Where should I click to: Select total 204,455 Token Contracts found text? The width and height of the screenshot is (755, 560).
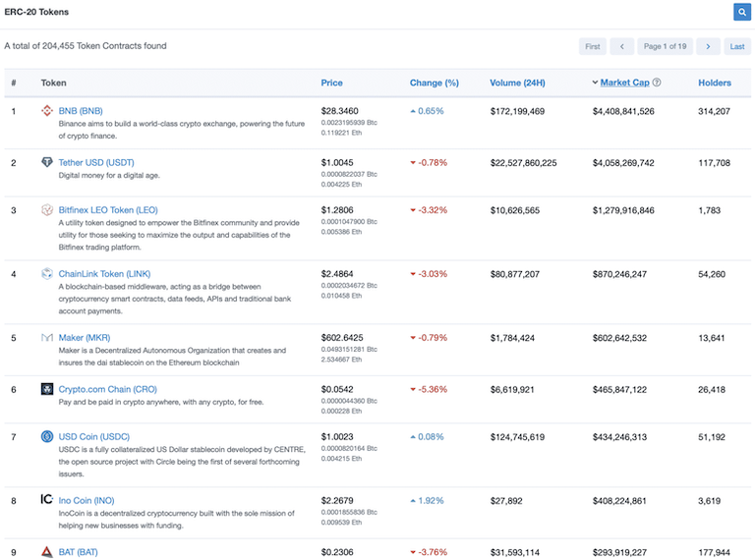click(x=86, y=46)
